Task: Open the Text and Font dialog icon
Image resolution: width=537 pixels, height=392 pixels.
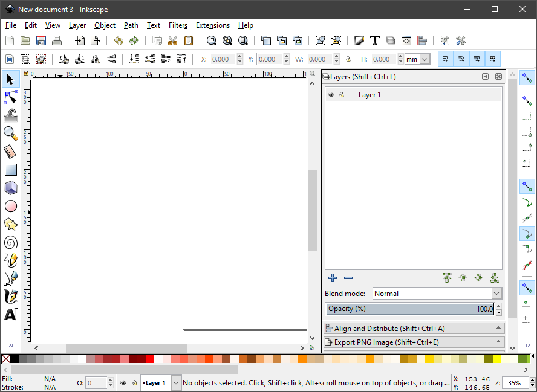Action: 374,41
